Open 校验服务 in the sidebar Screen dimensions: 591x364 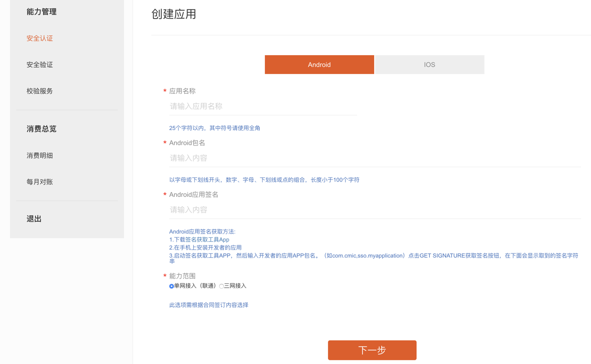[x=40, y=91]
